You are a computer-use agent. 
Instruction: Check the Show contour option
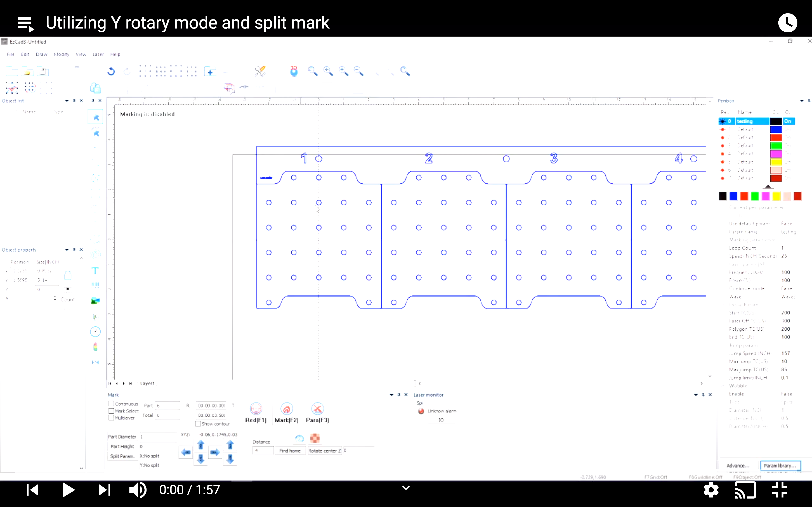pyautogui.click(x=198, y=424)
